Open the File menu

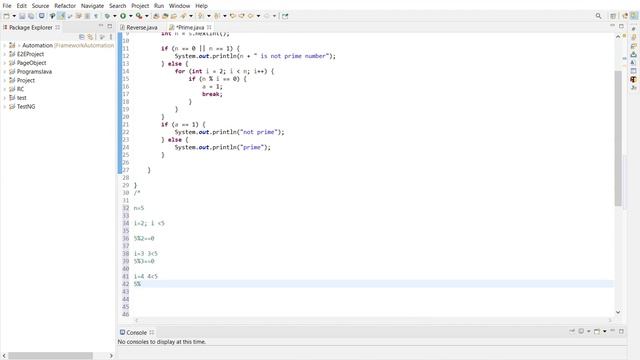pos(7,6)
